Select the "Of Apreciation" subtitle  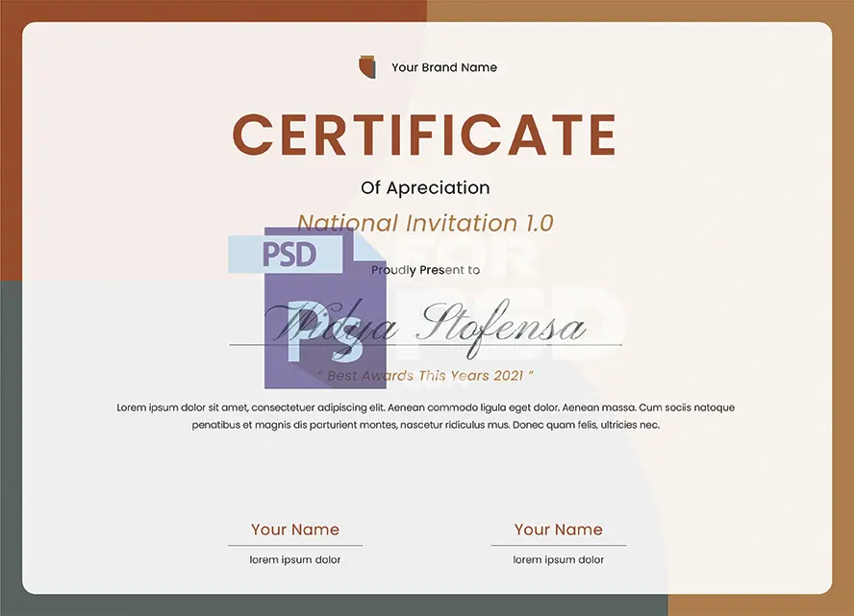click(425, 188)
